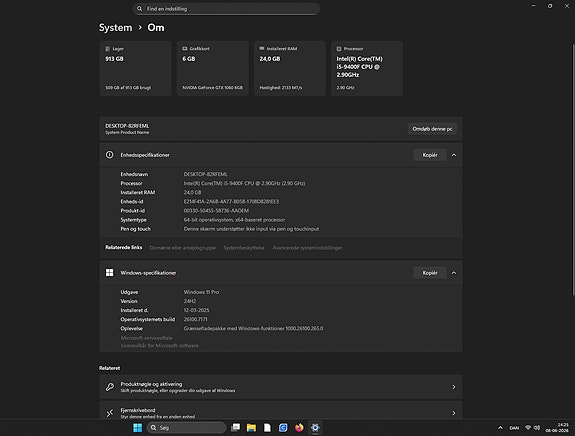Open Task View on the taskbar
Image resolution: width=575 pixels, height=436 pixels.
pyautogui.click(x=235, y=428)
